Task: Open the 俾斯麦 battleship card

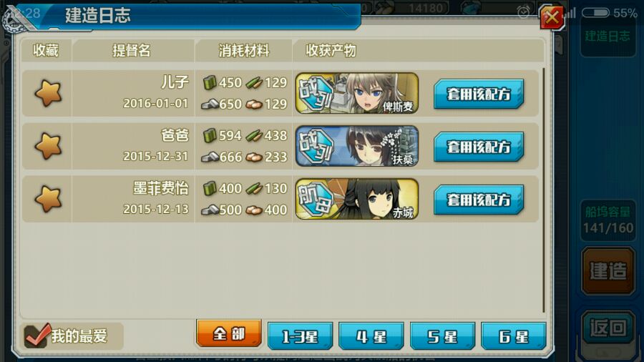Action: coord(357,93)
